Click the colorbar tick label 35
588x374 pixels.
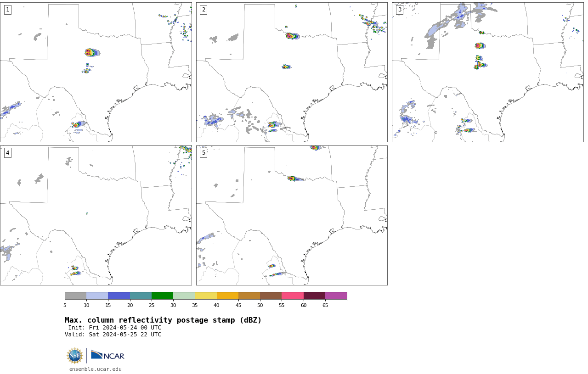click(x=195, y=306)
